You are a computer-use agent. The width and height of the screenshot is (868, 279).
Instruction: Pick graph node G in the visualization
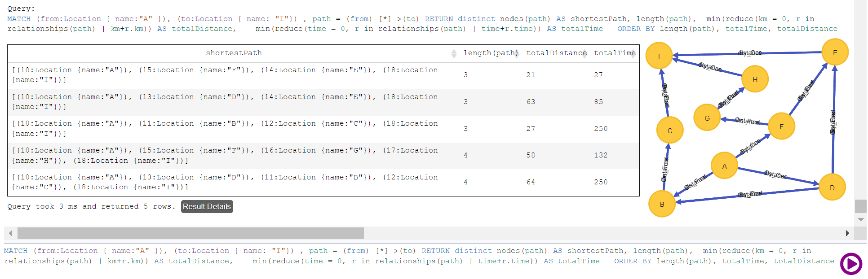[707, 118]
